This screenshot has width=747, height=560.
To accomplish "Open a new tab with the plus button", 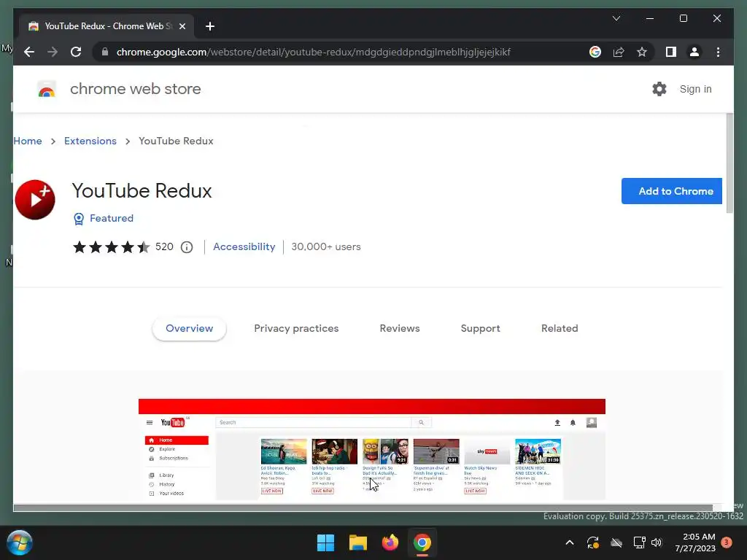I will tap(209, 26).
